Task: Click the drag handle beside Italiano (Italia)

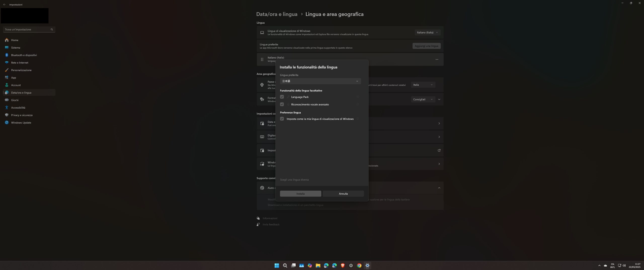Action: click(262, 59)
